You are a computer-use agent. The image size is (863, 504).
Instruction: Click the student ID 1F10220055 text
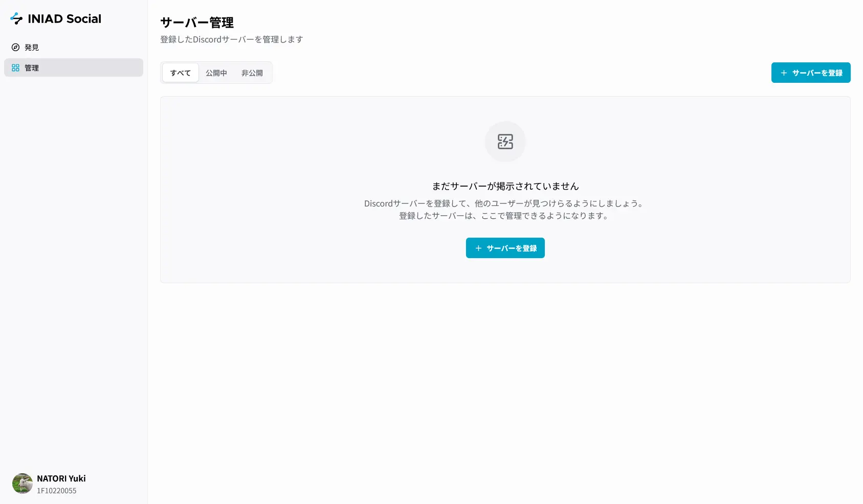(x=56, y=490)
